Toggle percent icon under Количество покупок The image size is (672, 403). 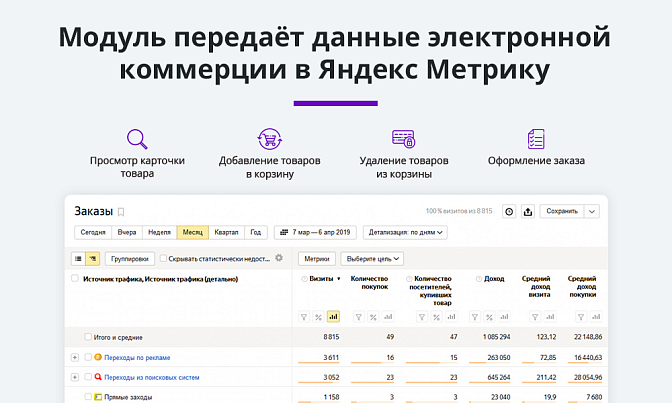(373, 317)
